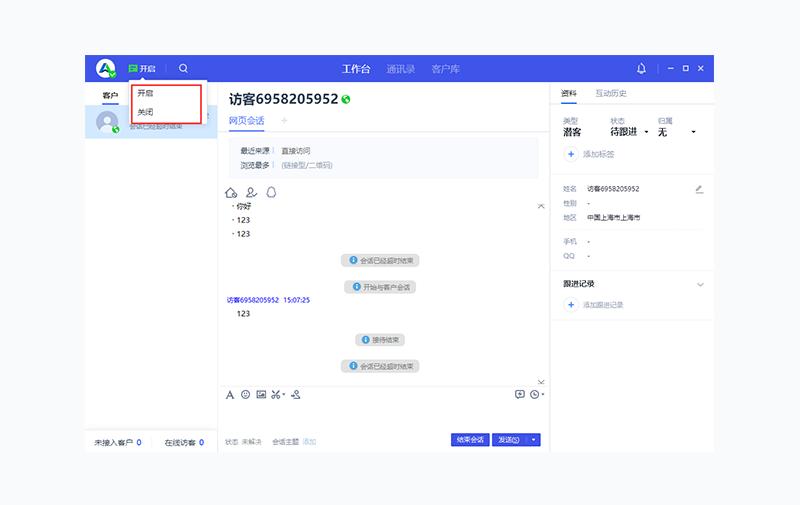
Task: Click the 发送(S) send button
Action: [509, 440]
